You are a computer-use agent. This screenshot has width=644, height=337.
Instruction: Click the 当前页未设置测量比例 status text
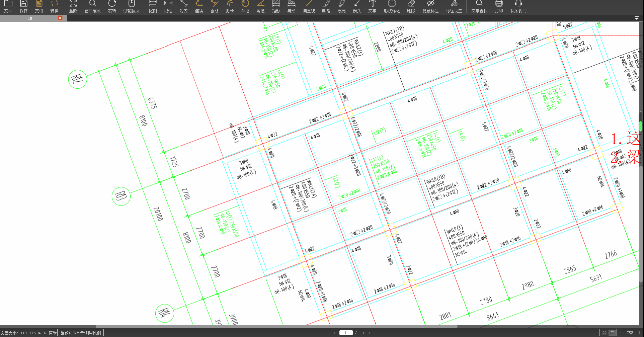81,333
